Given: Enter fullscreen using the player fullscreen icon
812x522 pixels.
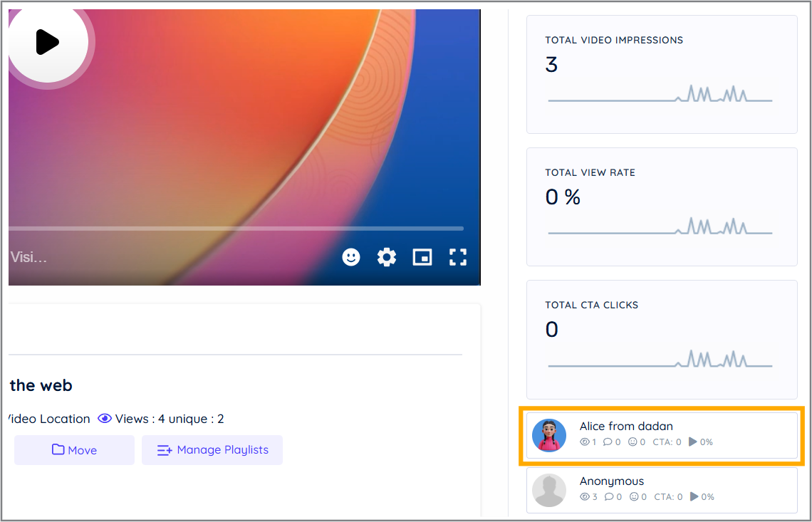Looking at the screenshot, I should click(x=458, y=257).
